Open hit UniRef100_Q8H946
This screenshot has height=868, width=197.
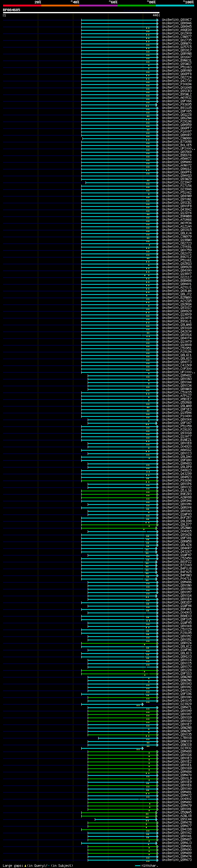(x=176, y=23)
